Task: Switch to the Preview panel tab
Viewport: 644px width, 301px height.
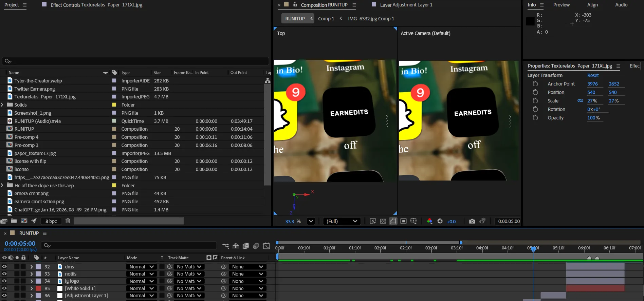Action: point(561,5)
